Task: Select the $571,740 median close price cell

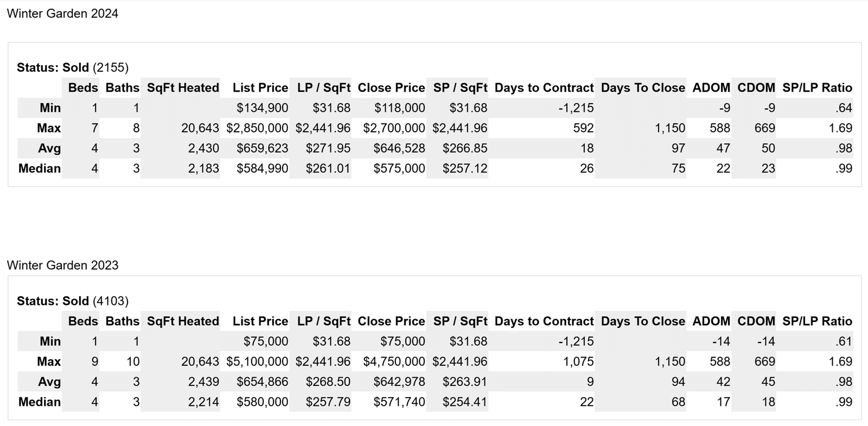Action: (399, 402)
